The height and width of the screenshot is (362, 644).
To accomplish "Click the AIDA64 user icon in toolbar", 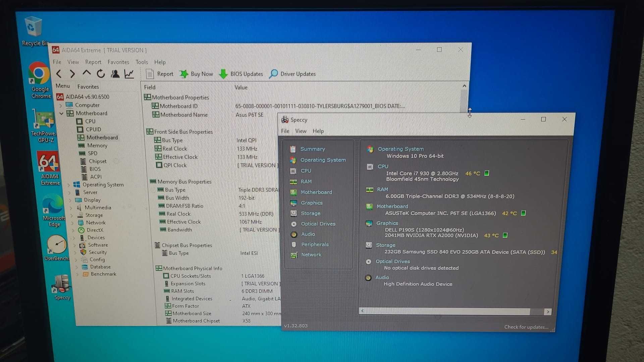I will (115, 74).
